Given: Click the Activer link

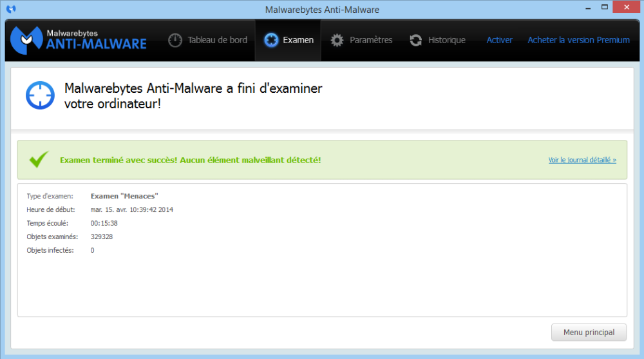Looking at the screenshot, I should [500, 41].
